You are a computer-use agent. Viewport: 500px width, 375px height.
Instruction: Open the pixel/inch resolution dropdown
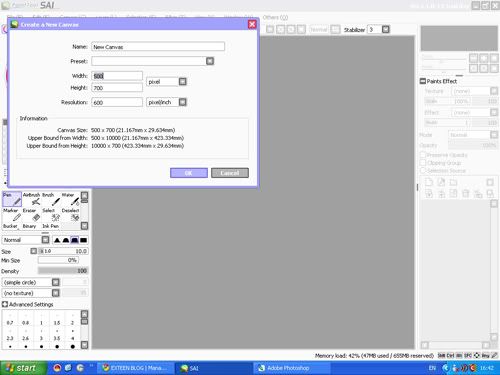[183, 102]
